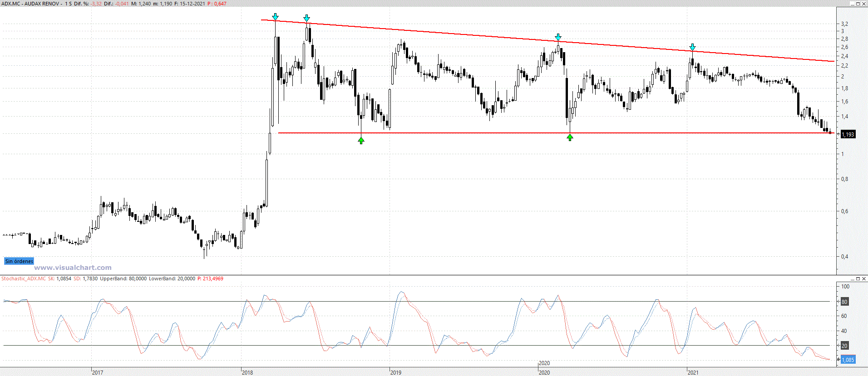Click the current price tag 1,193

point(848,134)
